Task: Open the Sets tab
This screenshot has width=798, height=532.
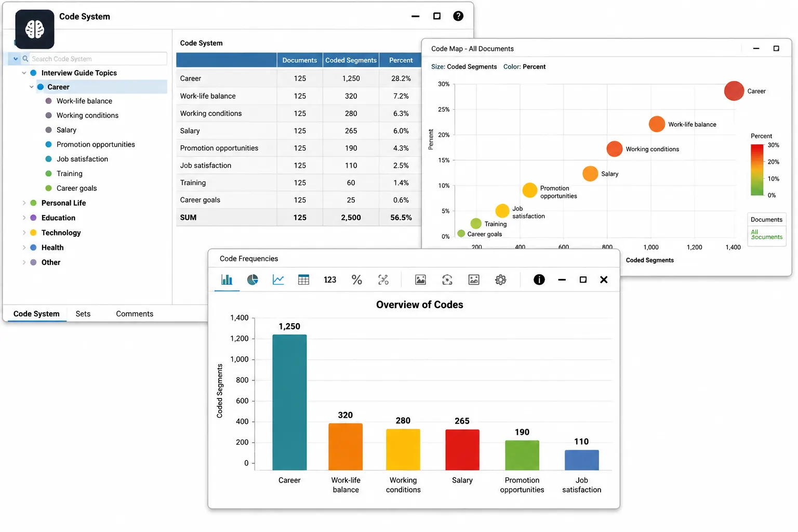Action: click(x=83, y=314)
